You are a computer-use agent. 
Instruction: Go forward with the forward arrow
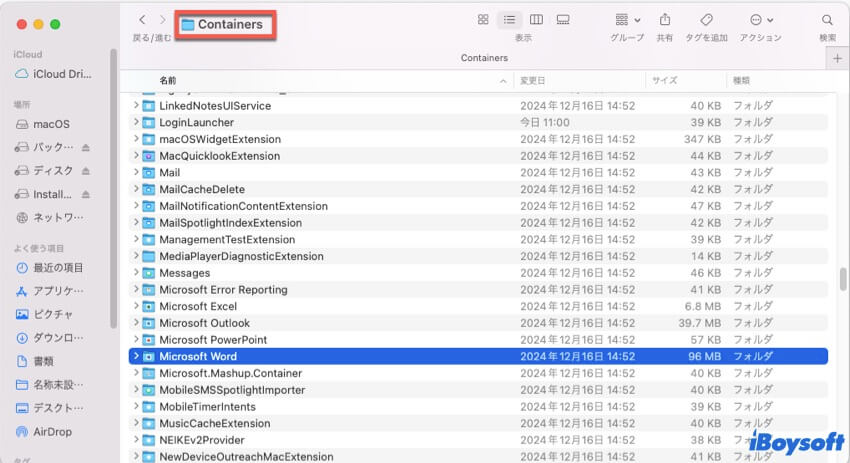[162, 20]
